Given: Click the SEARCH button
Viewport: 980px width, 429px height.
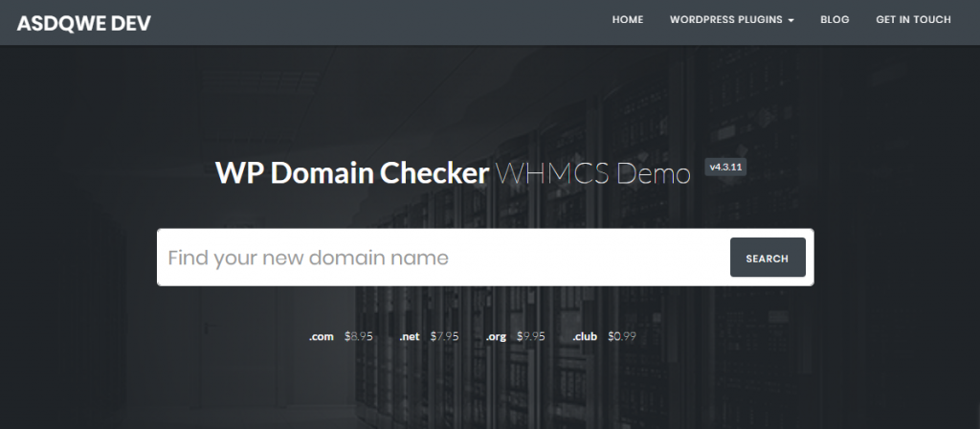Looking at the screenshot, I should (x=768, y=257).
